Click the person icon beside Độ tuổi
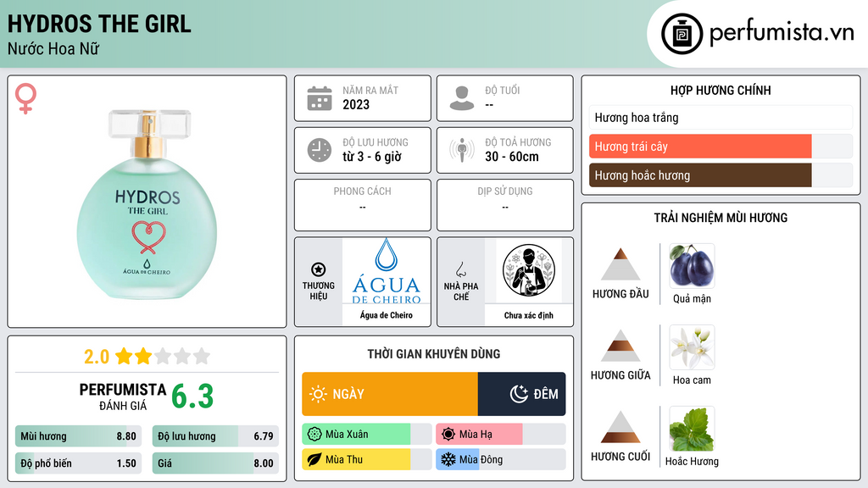The image size is (868, 488). tap(462, 98)
